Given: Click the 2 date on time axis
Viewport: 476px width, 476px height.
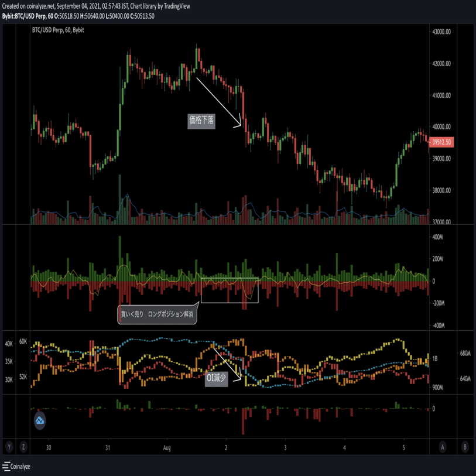Looking at the screenshot, I should (226, 447).
